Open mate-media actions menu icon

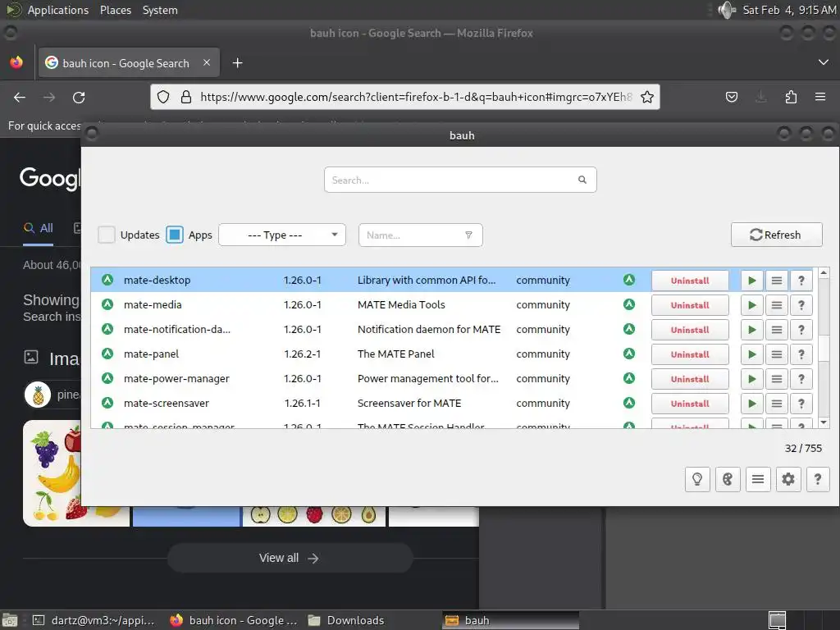776,305
